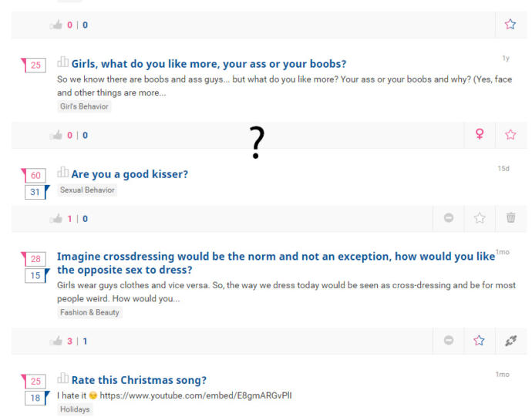The height and width of the screenshot is (417, 532).
Task: Favorite the 'your ass or your boobs' question via star
Action: [510, 135]
